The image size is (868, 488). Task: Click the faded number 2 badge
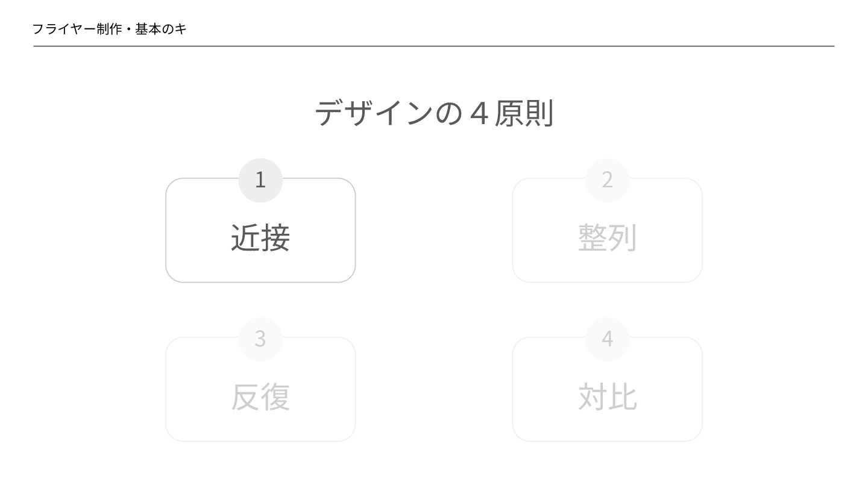607,180
